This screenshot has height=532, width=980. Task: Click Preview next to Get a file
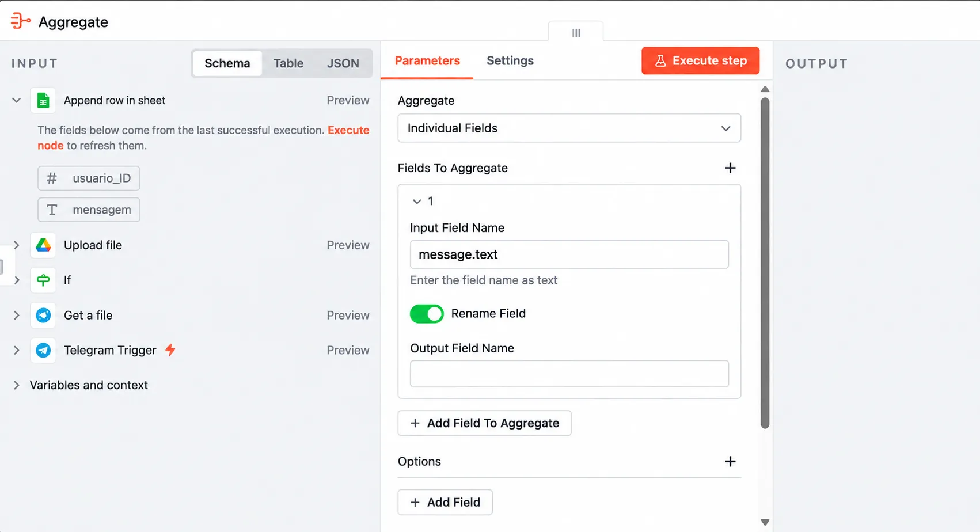pyautogui.click(x=348, y=316)
